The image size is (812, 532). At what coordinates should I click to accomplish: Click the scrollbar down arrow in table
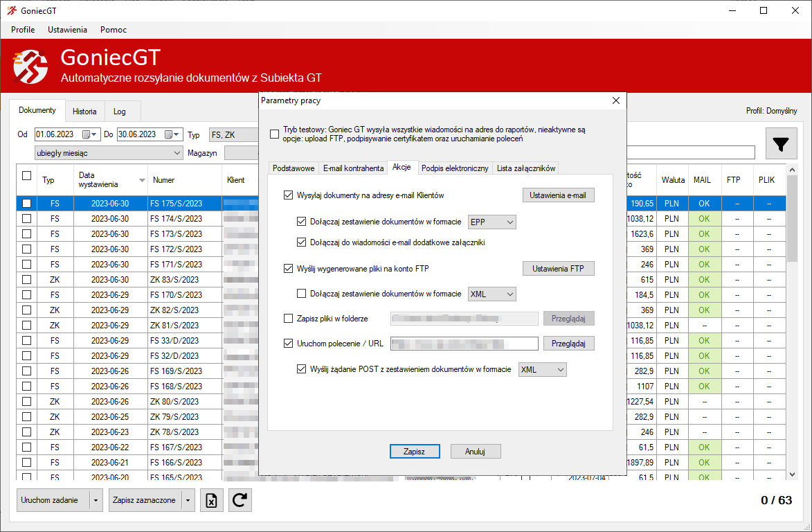click(792, 474)
